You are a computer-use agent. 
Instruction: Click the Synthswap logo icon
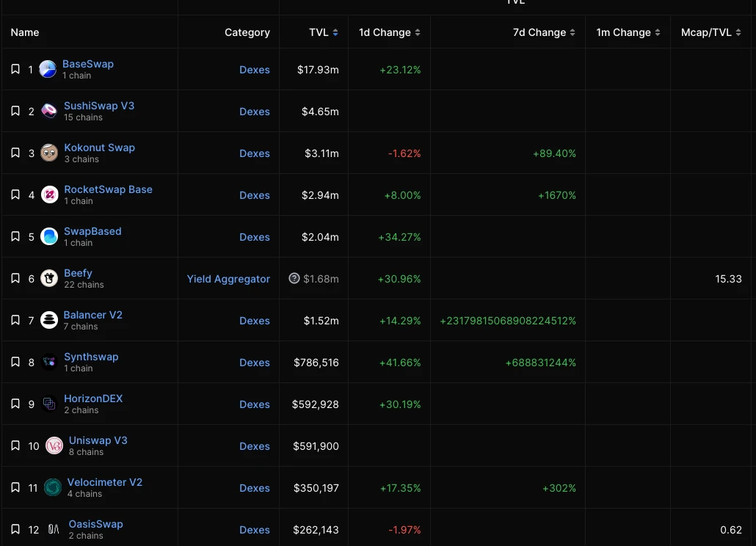click(49, 363)
